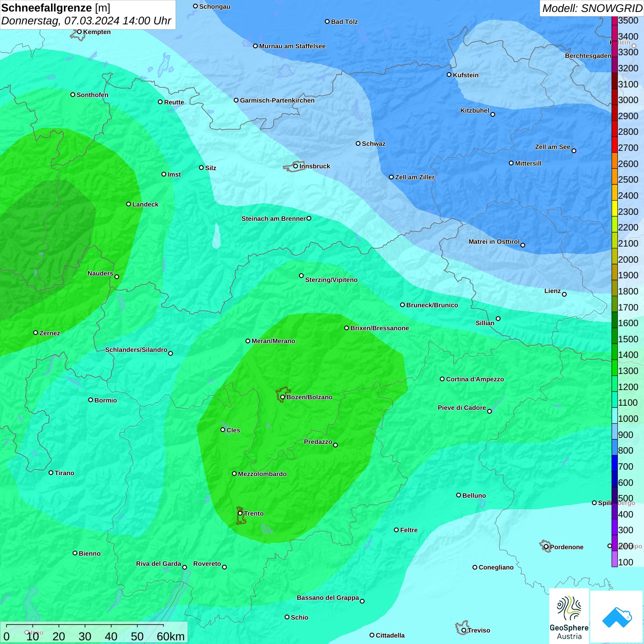The width and height of the screenshot is (644, 644).
Task: Click the Kempten city marker
Action: coord(79,32)
